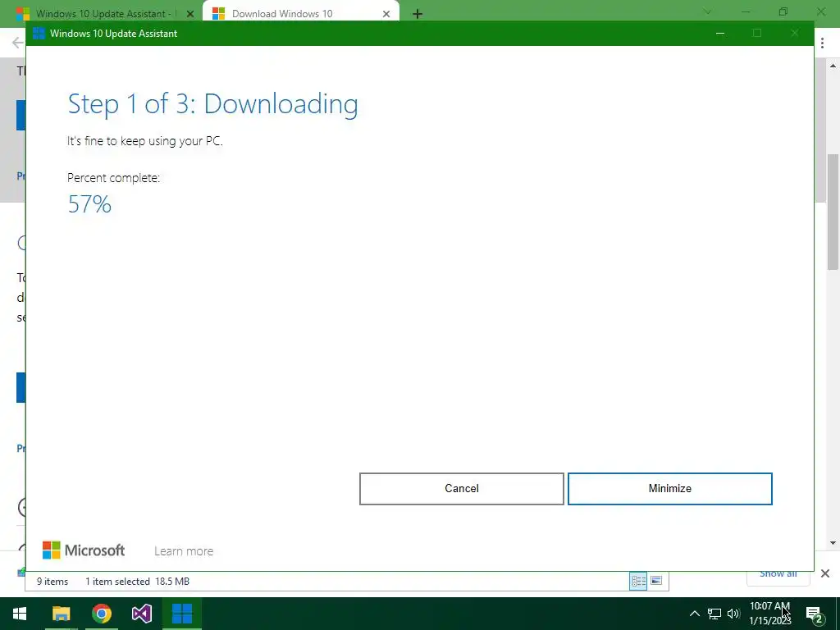Image resolution: width=840 pixels, height=630 pixels.
Task: Close the Download Windows 10 browser tab
Action: point(386,14)
